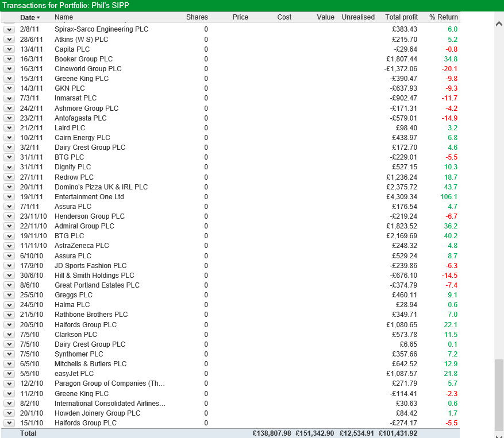This screenshot has height=438, width=504.
Task: Open the Inmarsat PLC row dropdown arrow
Action: point(9,98)
